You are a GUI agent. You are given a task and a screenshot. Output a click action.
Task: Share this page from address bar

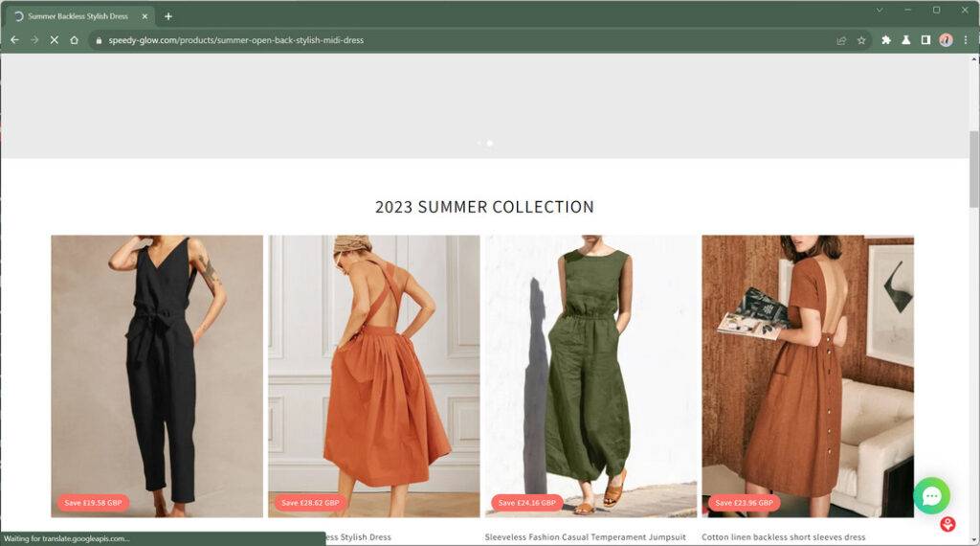coord(841,40)
